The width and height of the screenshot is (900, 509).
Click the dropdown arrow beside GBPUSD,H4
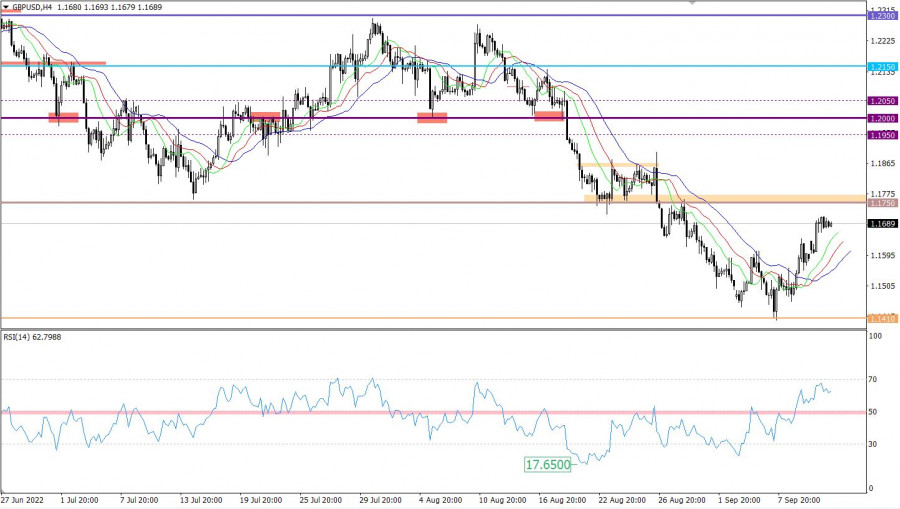point(6,6)
